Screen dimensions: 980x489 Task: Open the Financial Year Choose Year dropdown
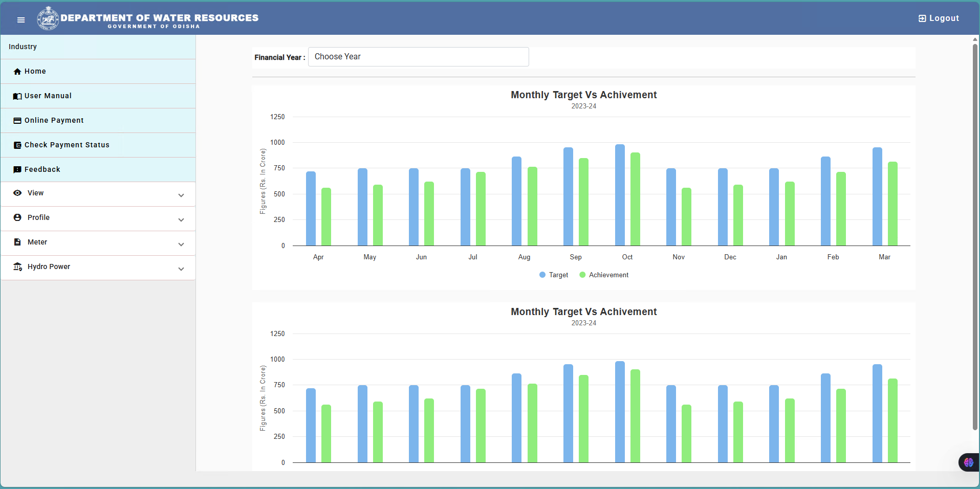coord(419,57)
